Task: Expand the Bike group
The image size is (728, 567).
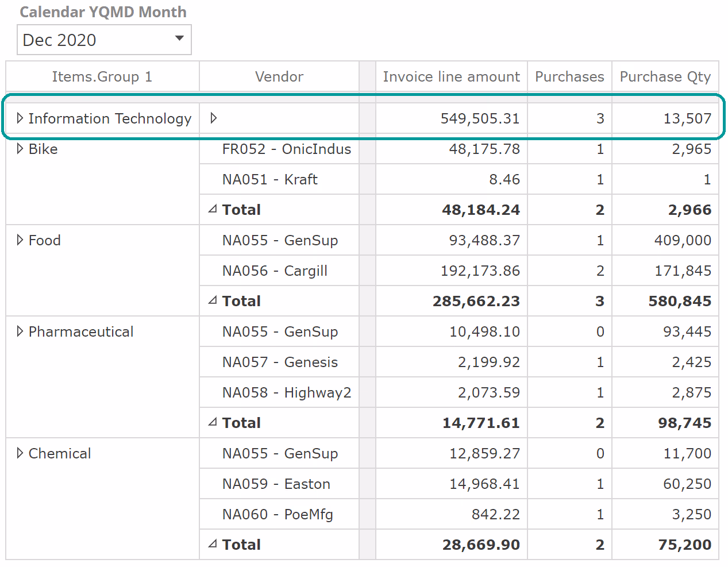Action: pos(20,149)
